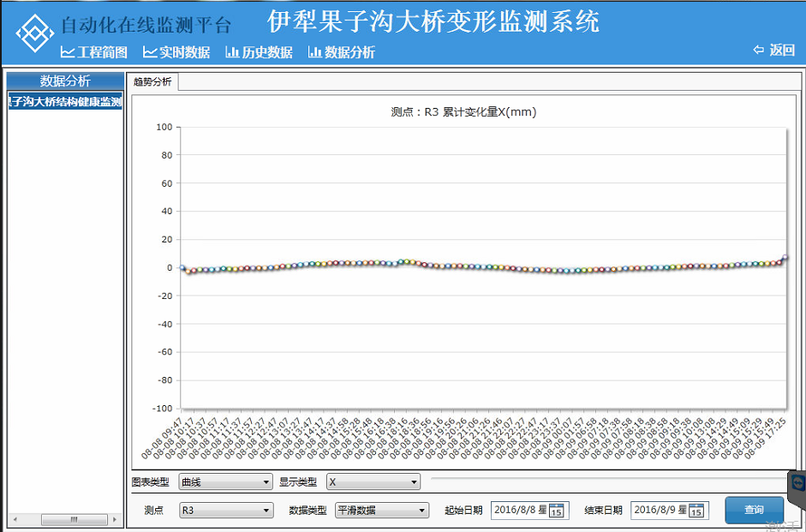Open 工程简图 project diagram view
The image size is (806, 532).
94,52
